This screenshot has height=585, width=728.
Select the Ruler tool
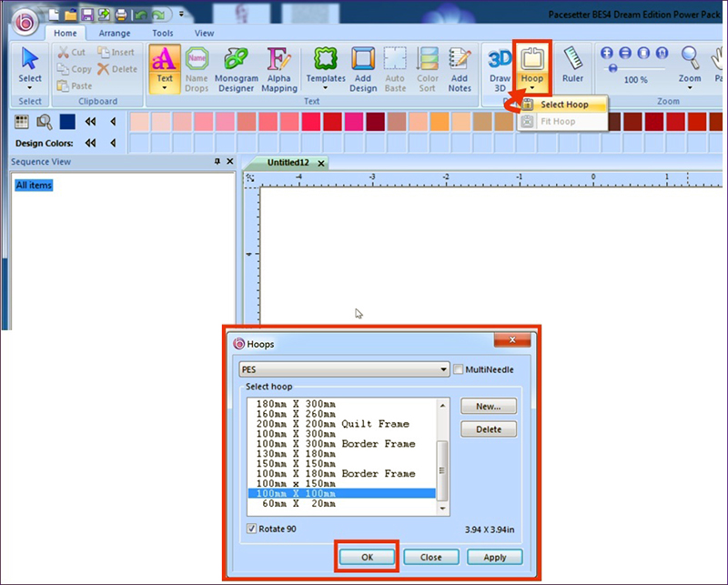coord(572,66)
